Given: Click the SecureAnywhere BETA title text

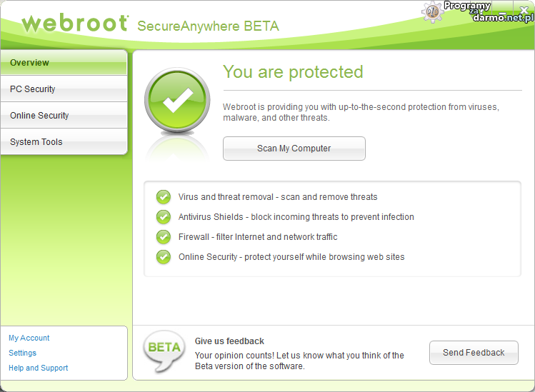Looking at the screenshot, I should click(208, 26).
